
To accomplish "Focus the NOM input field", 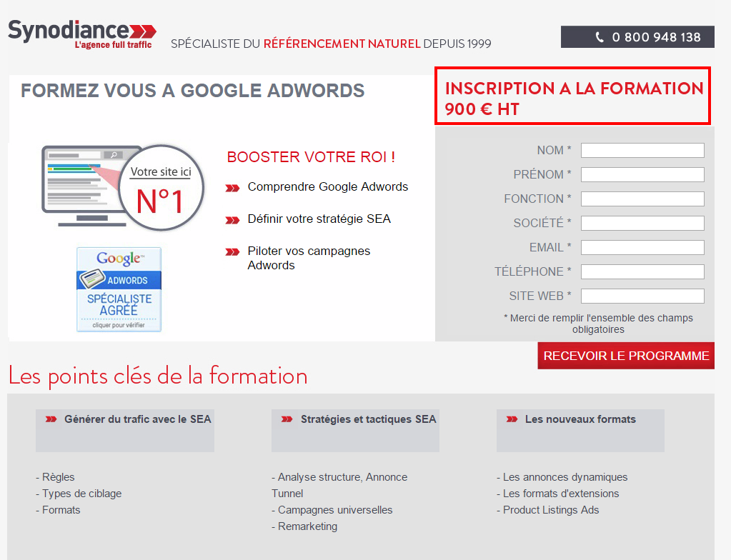I will [x=642, y=151].
